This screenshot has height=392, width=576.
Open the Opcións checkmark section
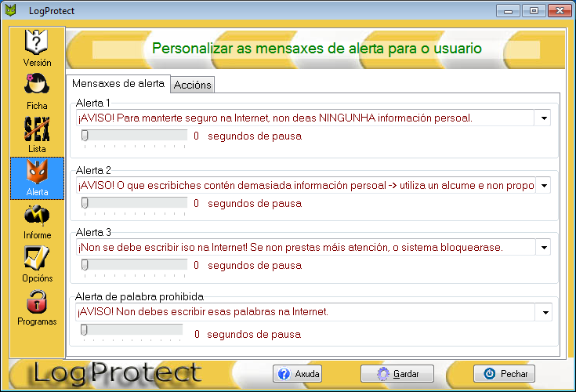37,264
